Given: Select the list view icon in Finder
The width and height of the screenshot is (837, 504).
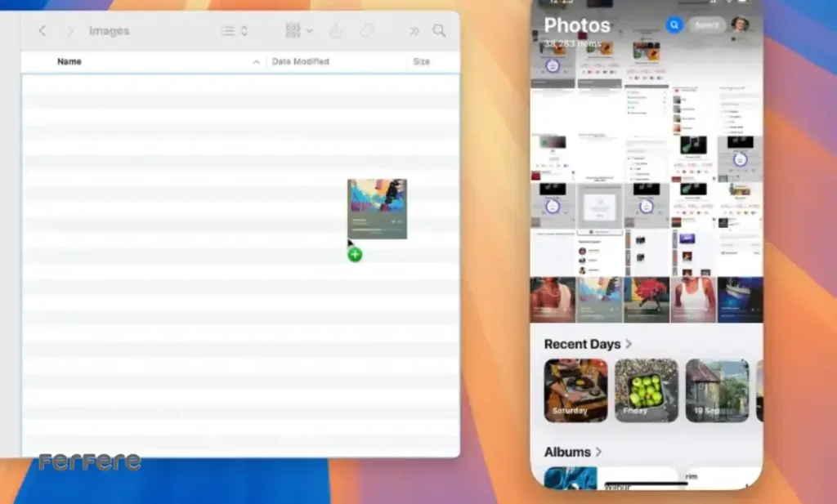Looking at the screenshot, I should (227, 30).
